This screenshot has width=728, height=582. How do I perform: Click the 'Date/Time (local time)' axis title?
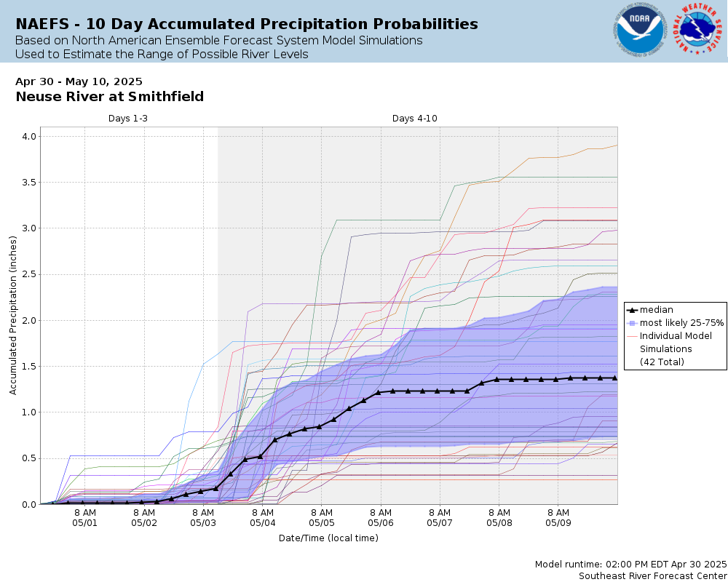329,538
